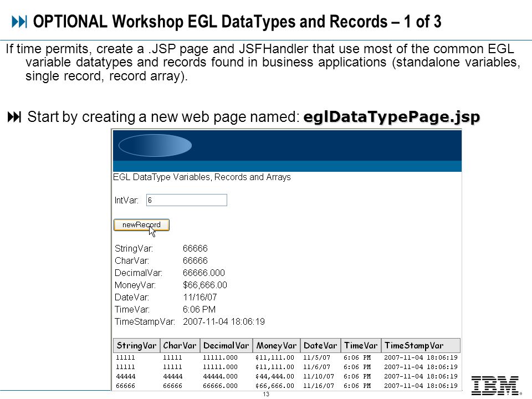Click the StringVar column header
The image size is (532, 399).
point(136,346)
